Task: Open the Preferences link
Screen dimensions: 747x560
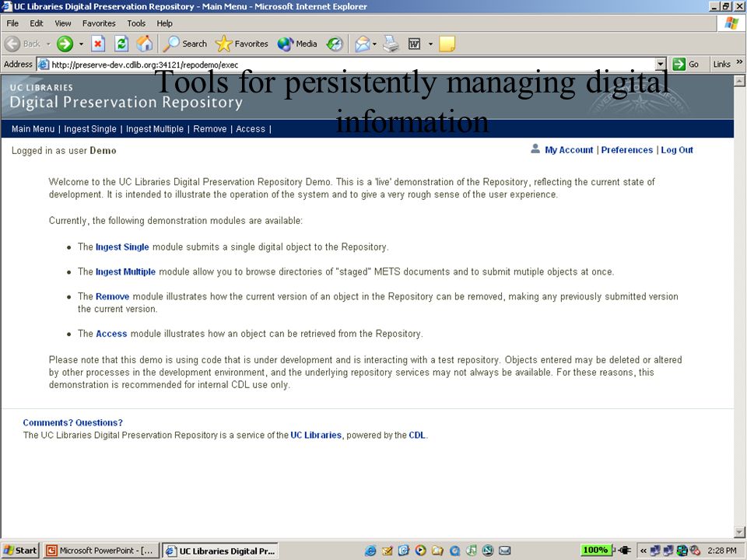Action: (627, 150)
